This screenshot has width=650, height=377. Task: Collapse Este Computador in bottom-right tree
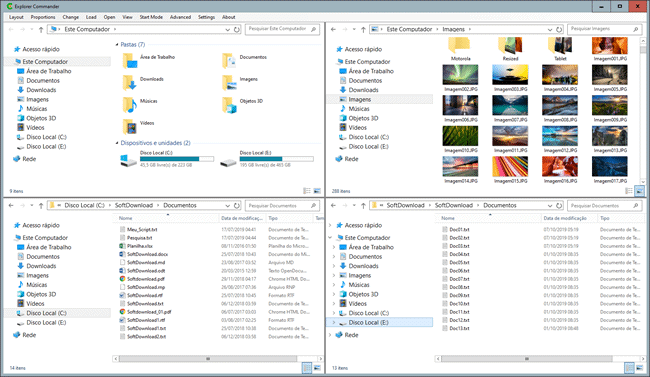coord(330,238)
